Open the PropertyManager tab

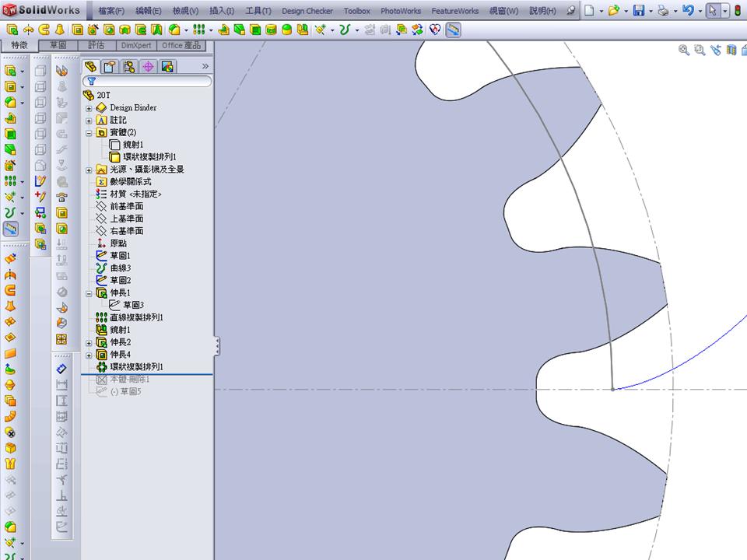(110, 66)
